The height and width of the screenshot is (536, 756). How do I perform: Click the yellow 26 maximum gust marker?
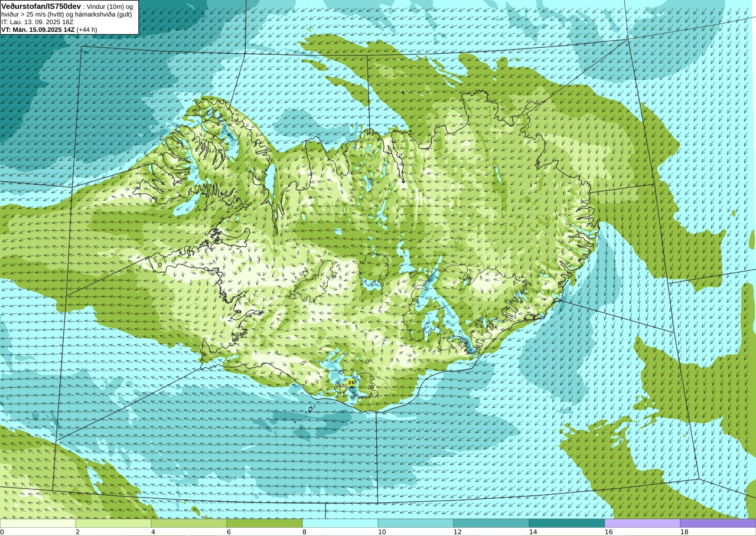click(351, 383)
